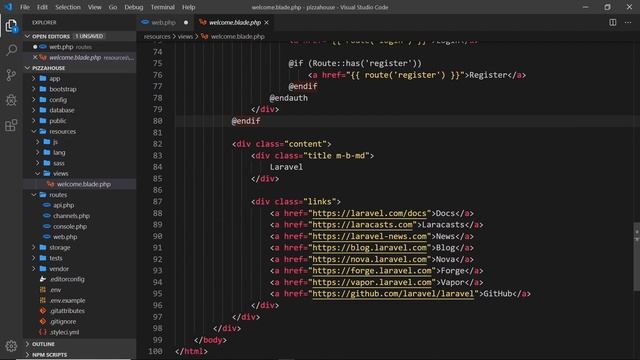This screenshot has height=360, width=640.
Task: Open console.php in routes folder
Action: [79, 227]
